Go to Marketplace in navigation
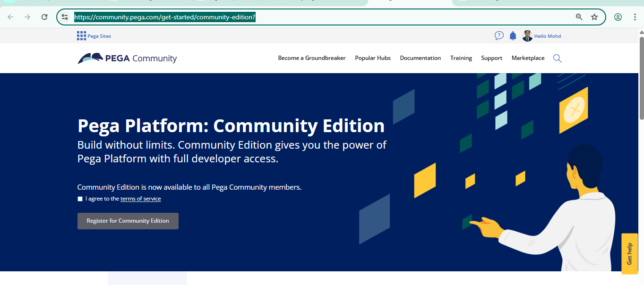The image size is (644, 285). tap(528, 58)
